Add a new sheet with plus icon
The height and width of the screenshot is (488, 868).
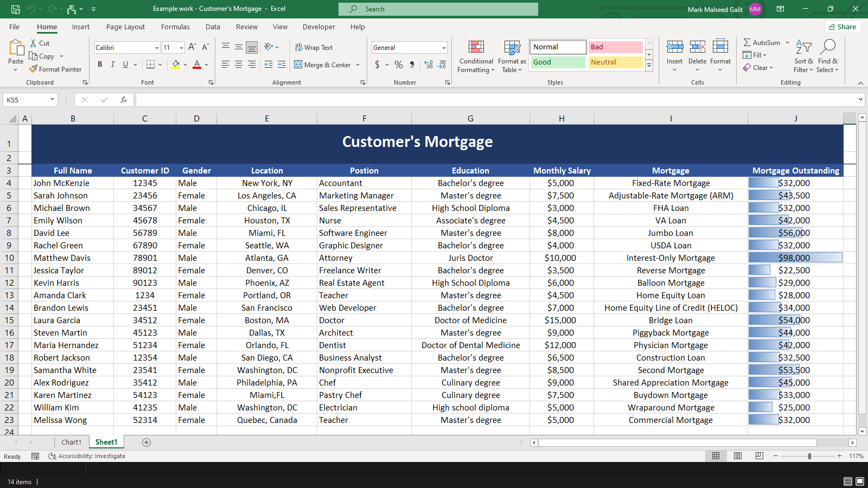pyautogui.click(x=146, y=442)
